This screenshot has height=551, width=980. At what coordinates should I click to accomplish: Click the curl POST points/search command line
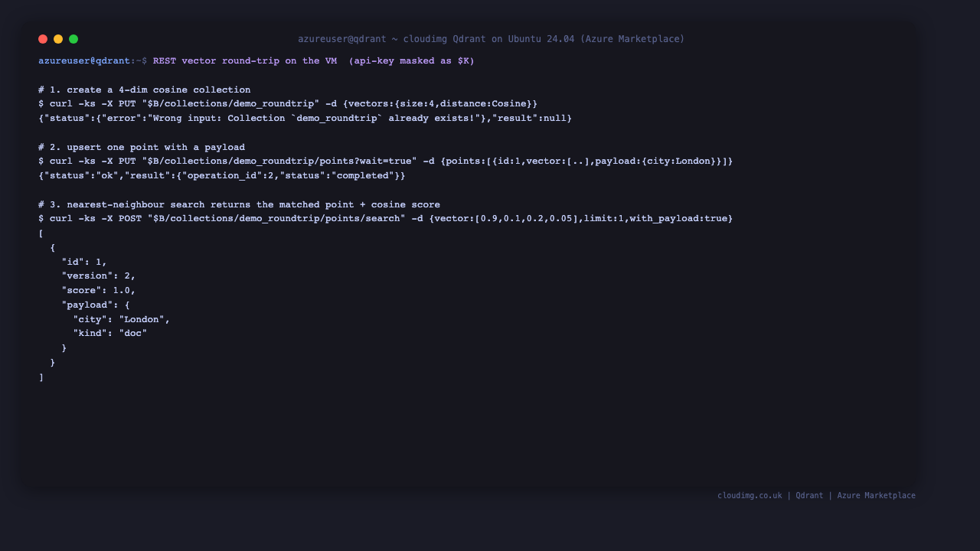tap(386, 218)
